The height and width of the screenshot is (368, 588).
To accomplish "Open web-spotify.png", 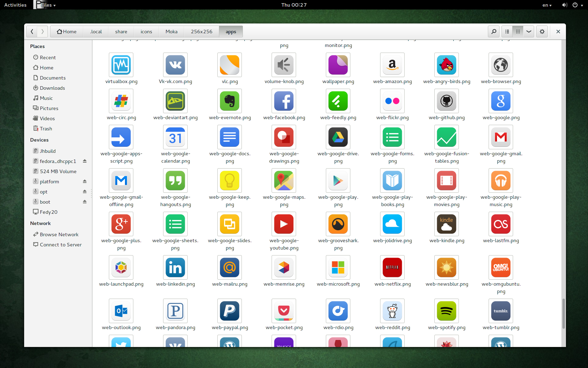I will coord(447,311).
